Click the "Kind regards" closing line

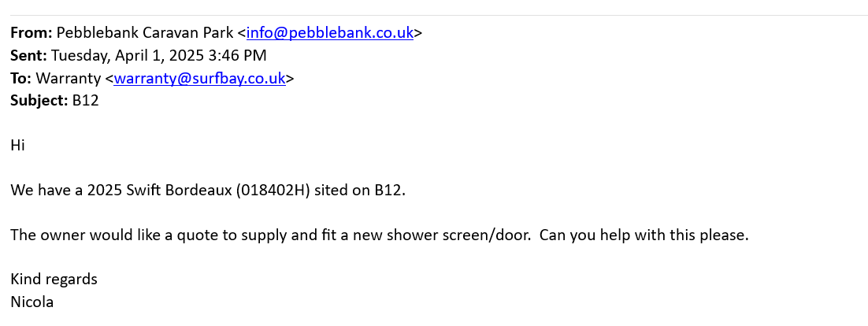tap(54, 280)
